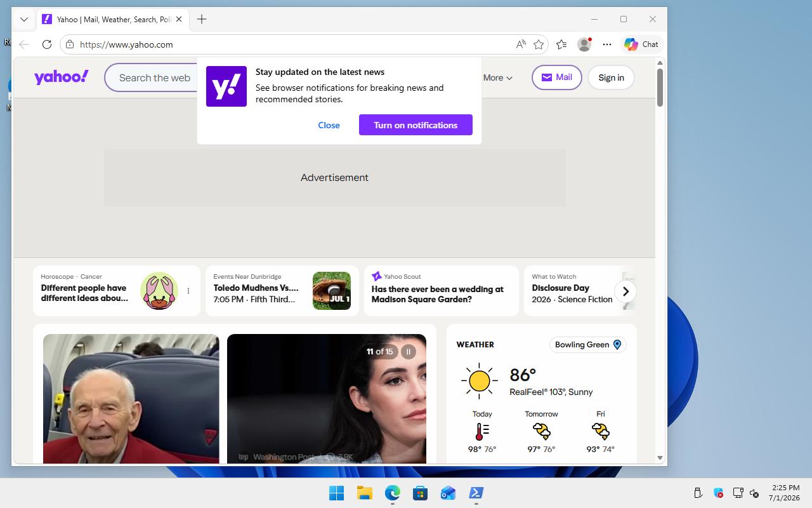812x508 pixels.
Task: Click the Fri forecast storm icon
Action: coord(600,432)
